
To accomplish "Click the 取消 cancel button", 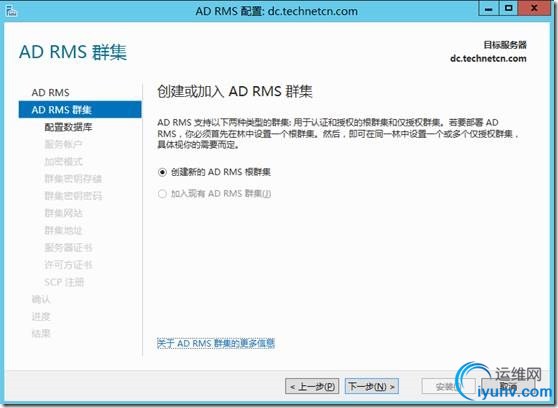I will coord(508,386).
